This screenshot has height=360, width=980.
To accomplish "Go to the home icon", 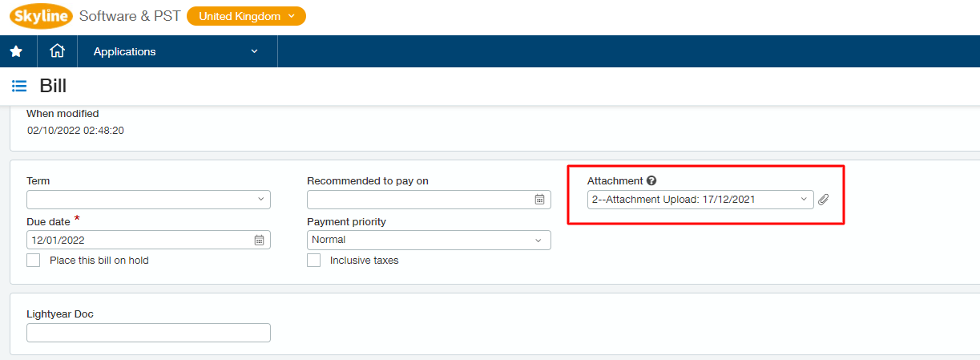I will click(57, 51).
